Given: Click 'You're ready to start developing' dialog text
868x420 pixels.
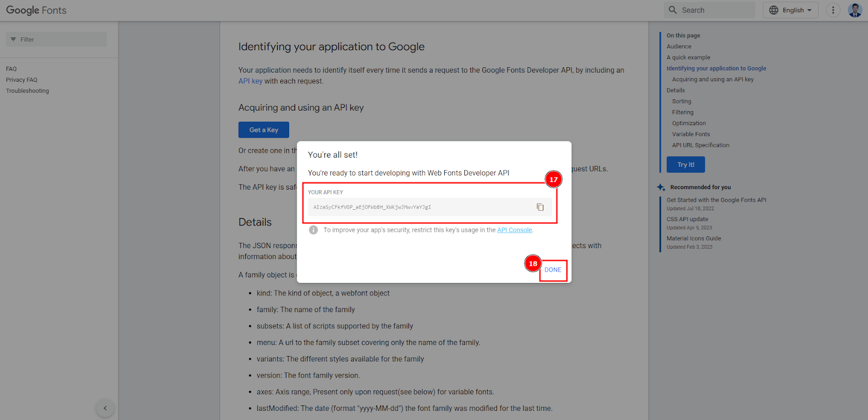Looking at the screenshot, I should (x=409, y=173).
